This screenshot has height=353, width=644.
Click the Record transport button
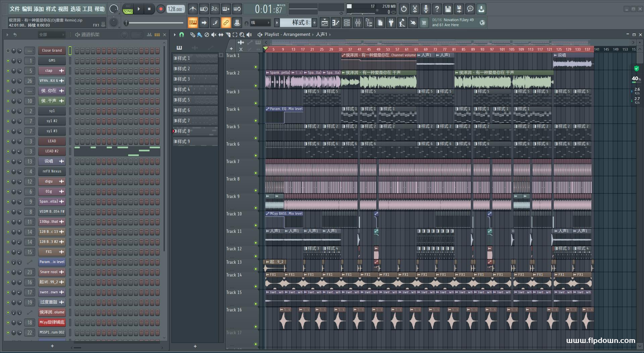click(161, 9)
